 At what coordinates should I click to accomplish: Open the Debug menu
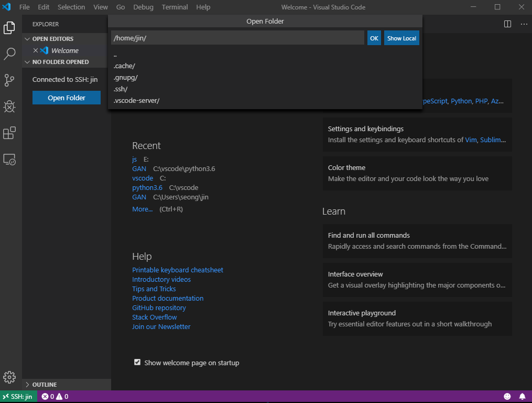[x=143, y=7]
